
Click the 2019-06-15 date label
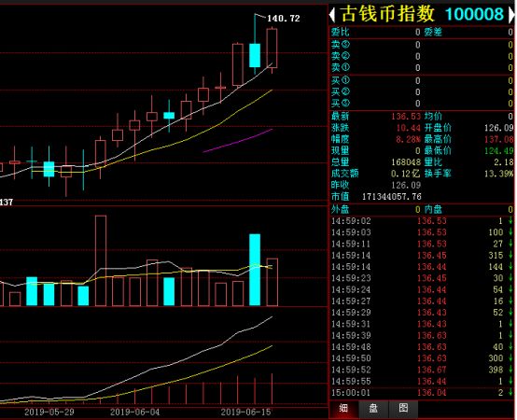(x=245, y=412)
